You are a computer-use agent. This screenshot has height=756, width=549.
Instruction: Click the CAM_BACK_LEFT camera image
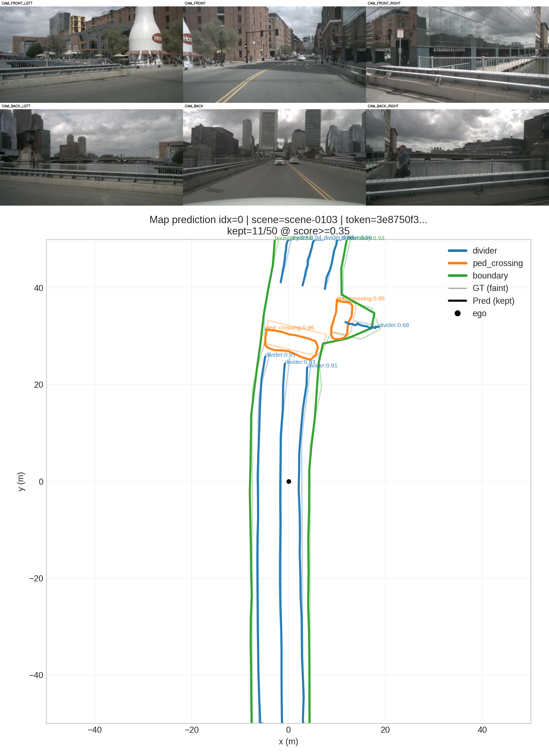pos(91,157)
